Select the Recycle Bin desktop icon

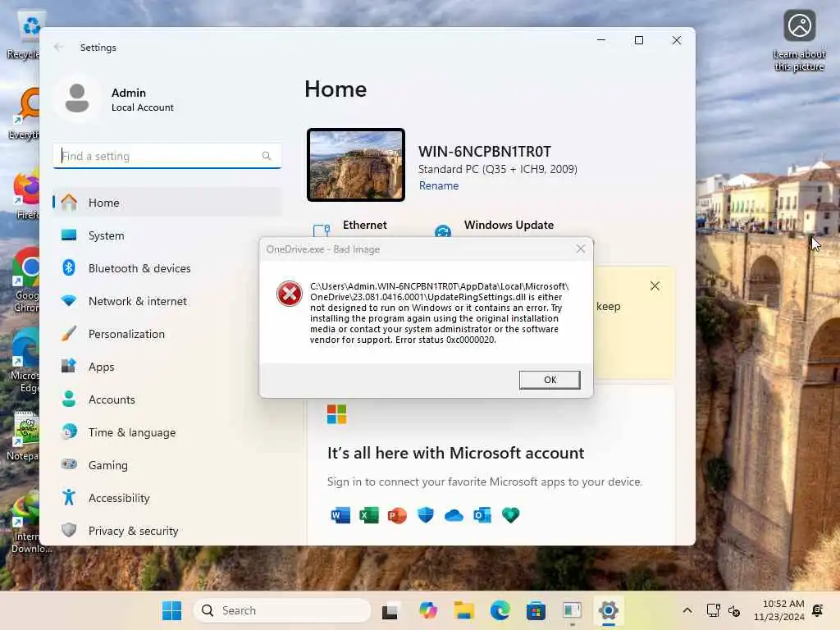[x=24, y=35]
